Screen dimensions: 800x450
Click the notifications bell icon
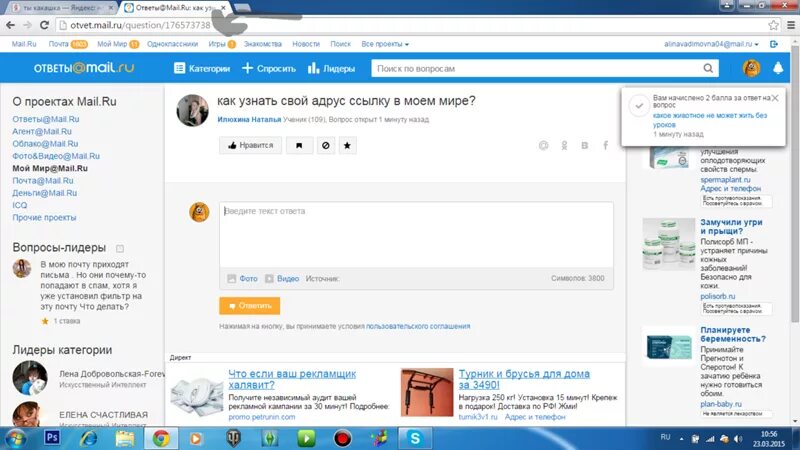[x=778, y=68]
